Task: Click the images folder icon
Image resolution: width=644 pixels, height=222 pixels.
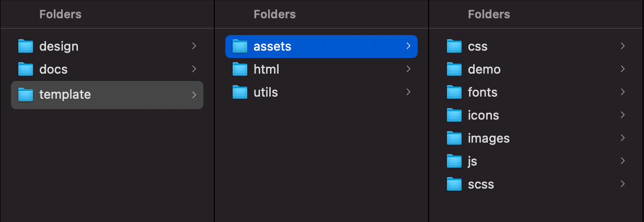Action: (454, 138)
